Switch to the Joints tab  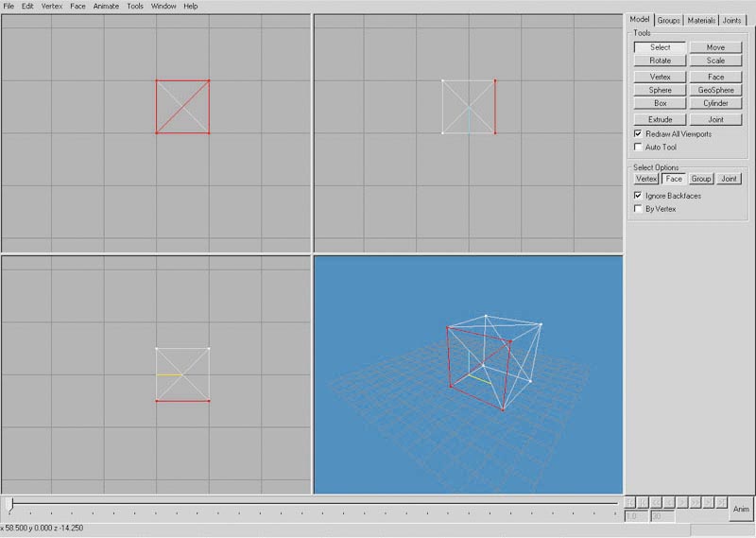pos(731,20)
